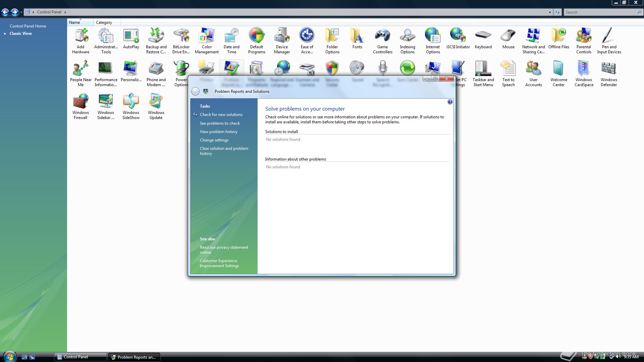This screenshot has height=362, width=644.
Task: Sort by the Category column header
Action: point(104,22)
